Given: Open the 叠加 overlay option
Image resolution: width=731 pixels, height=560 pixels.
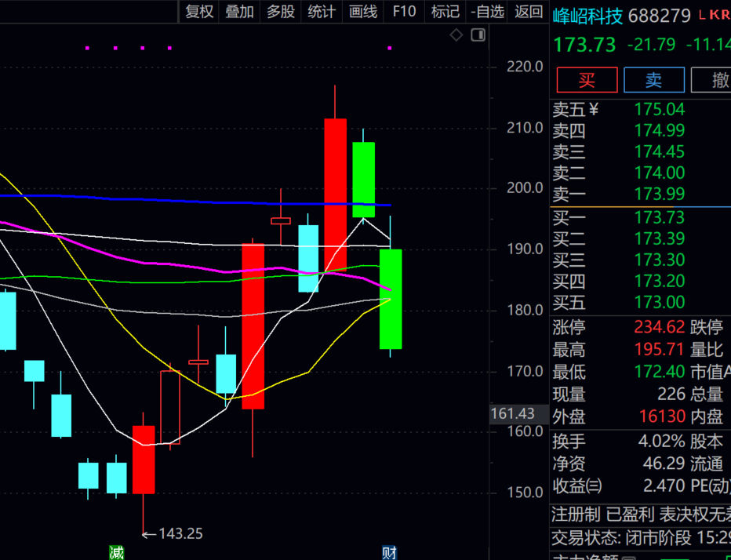Looking at the screenshot, I should pos(239,11).
